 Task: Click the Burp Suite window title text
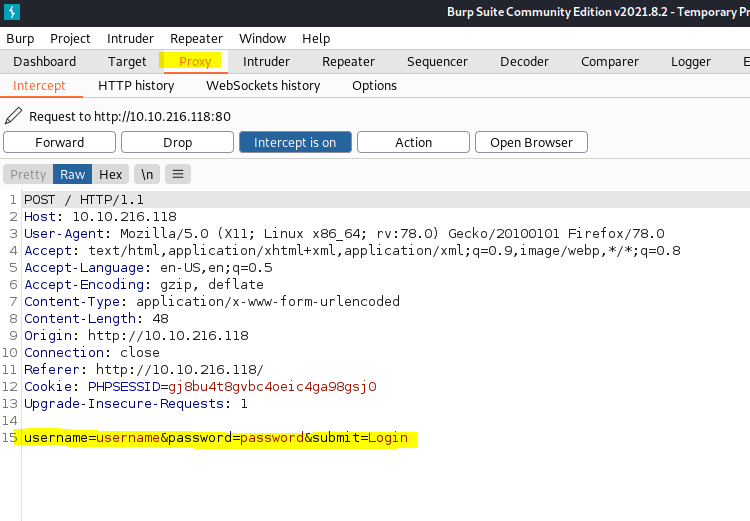[x=598, y=11]
